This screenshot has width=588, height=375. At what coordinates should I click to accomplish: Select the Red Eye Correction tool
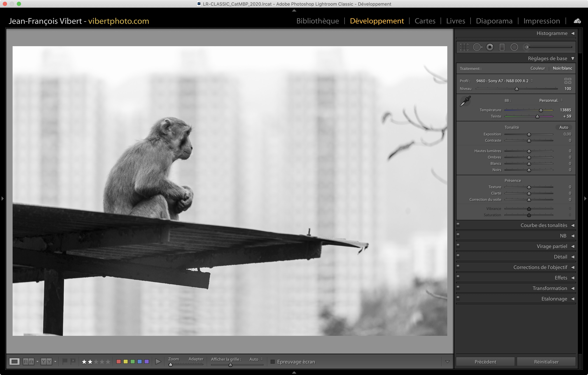tap(490, 47)
